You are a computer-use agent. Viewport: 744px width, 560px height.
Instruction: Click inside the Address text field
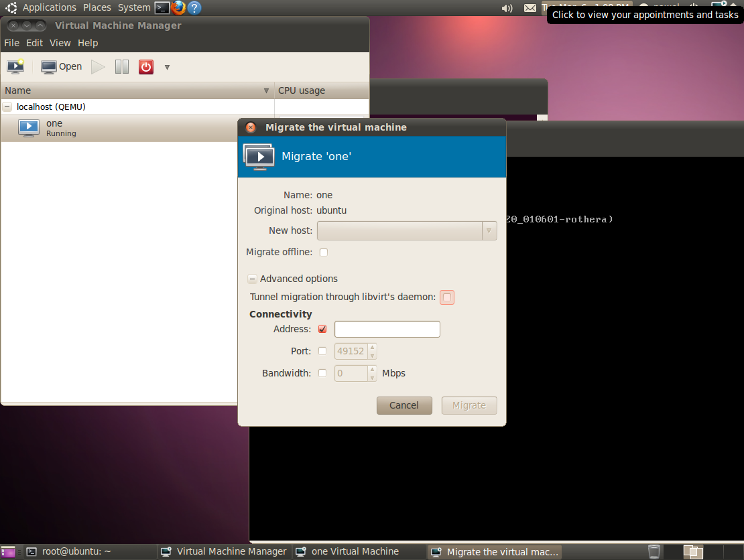click(387, 329)
